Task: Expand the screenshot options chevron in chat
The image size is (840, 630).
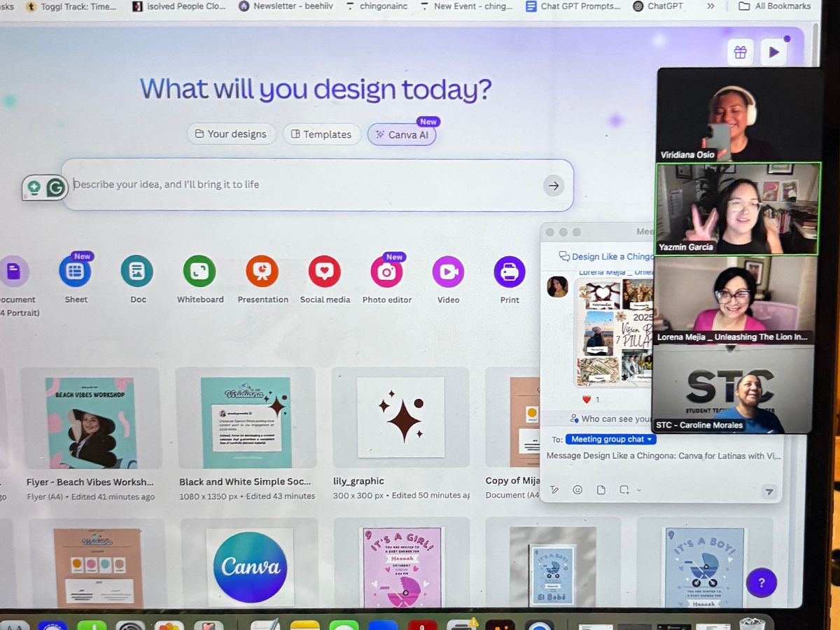Action: click(x=638, y=490)
